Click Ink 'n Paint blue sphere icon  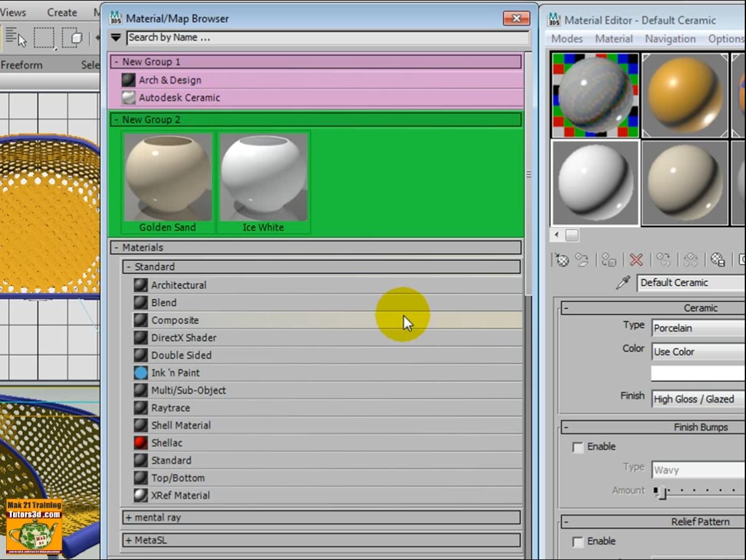[140, 373]
